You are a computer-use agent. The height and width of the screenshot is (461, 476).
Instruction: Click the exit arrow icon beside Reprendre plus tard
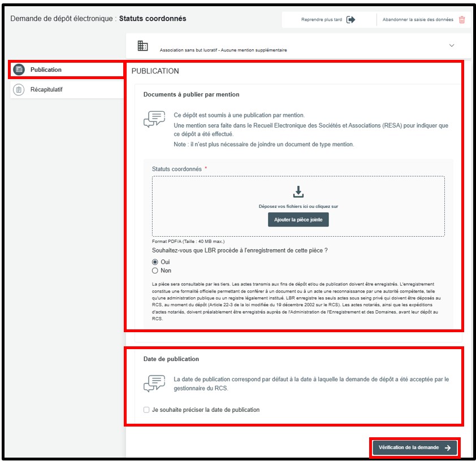351,20
